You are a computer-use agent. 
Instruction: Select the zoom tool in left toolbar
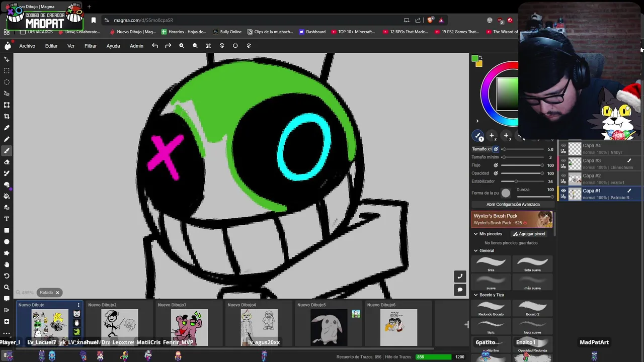point(7,287)
